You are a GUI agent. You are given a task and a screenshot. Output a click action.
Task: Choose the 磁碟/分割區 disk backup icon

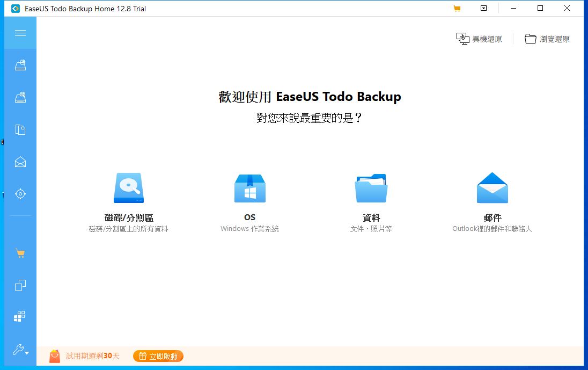click(129, 187)
